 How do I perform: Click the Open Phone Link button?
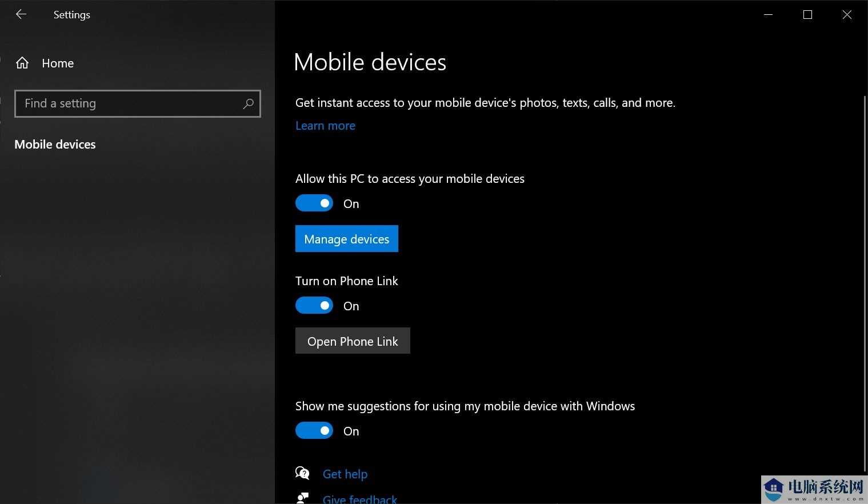click(353, 341)
